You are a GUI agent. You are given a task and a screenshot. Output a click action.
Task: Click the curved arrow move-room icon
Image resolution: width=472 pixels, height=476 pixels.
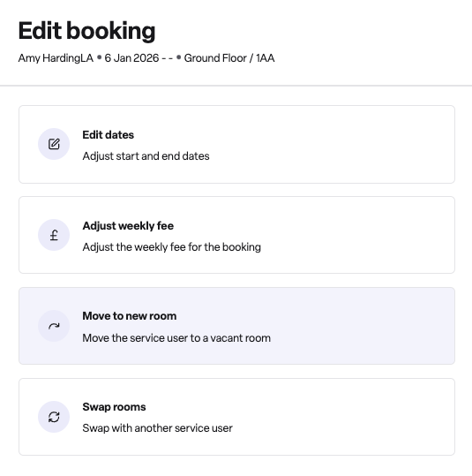point(54,326)
